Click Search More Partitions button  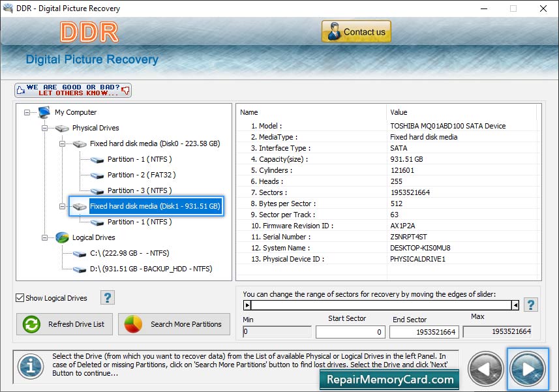pos(174,324)
